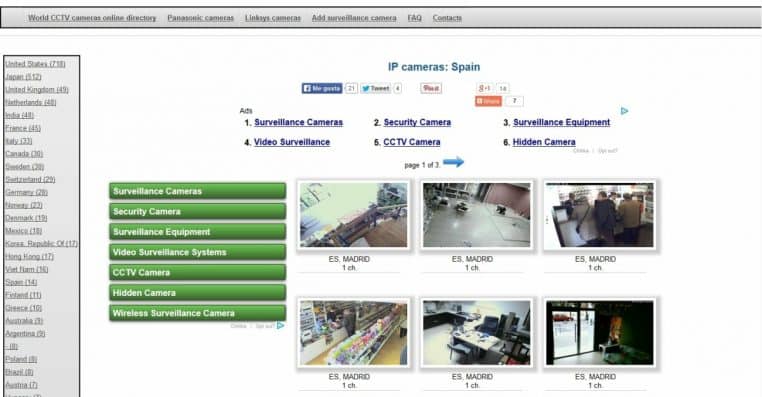
Task: Select Greece (10) country link
Action: coord(23,308)
